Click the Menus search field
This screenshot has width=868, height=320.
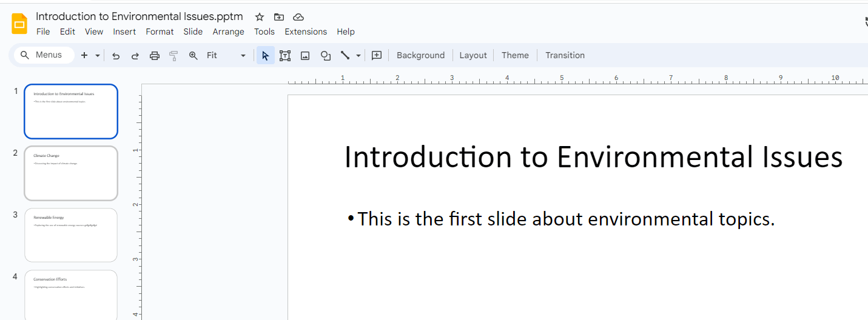(x=49, y=55)
